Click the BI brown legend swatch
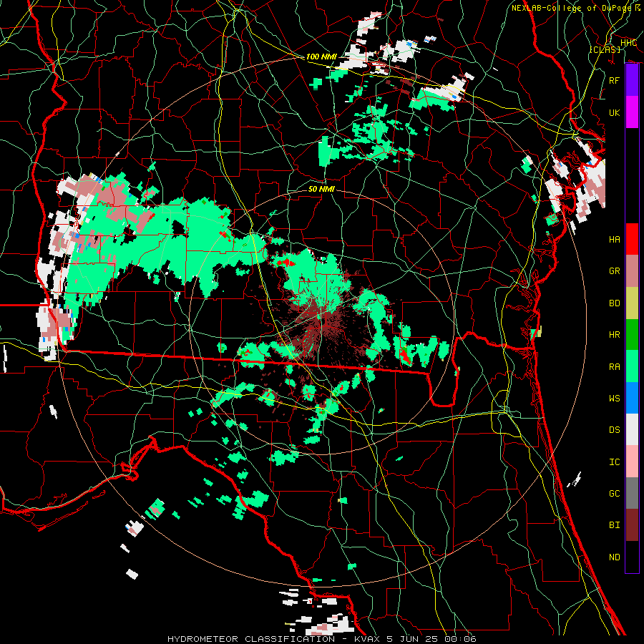This screenshot has width=644, height=644. [632, 525]
